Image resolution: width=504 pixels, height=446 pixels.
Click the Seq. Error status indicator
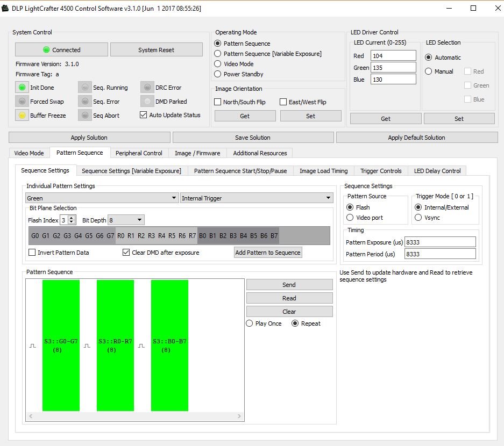pyautogui.click(x=85, y=102)
